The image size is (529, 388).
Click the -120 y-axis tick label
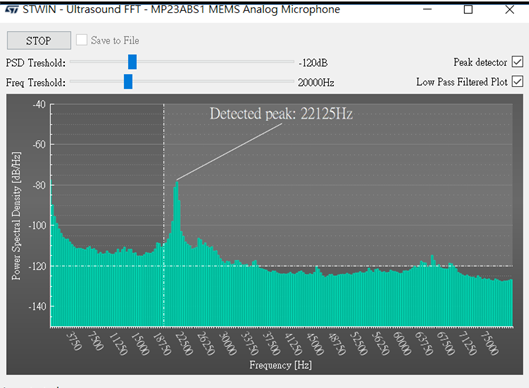click(37, 266)
